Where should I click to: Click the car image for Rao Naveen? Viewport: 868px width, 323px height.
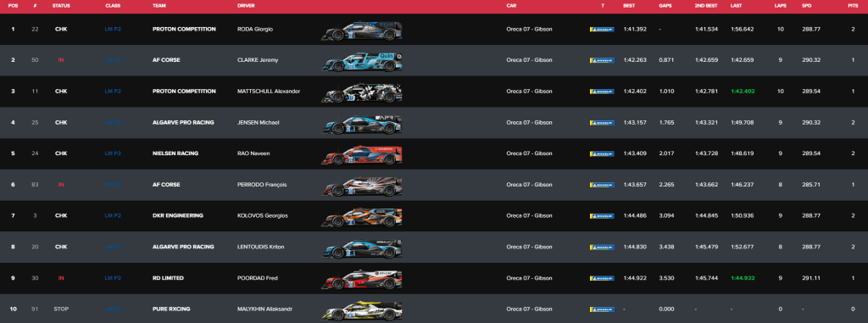pos(361,155)
